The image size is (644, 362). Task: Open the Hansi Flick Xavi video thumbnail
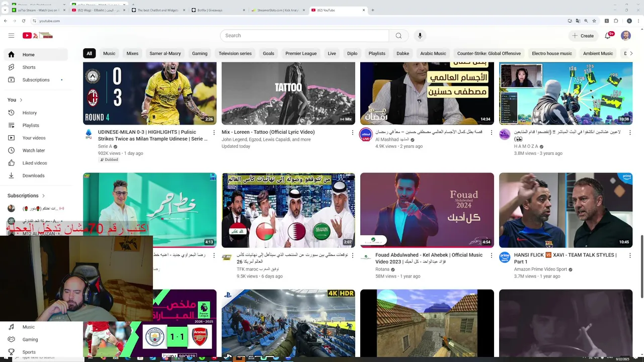tap(566, 210)
